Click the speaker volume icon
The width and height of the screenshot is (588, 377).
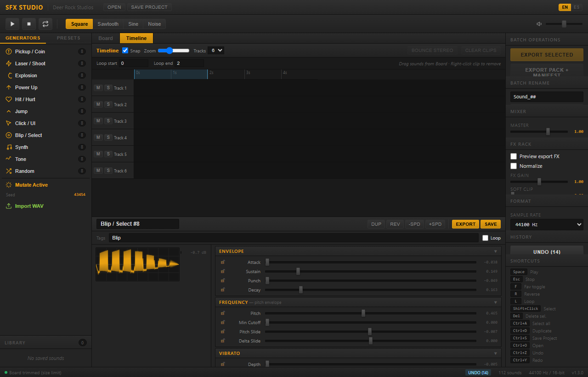pos(539,24)
